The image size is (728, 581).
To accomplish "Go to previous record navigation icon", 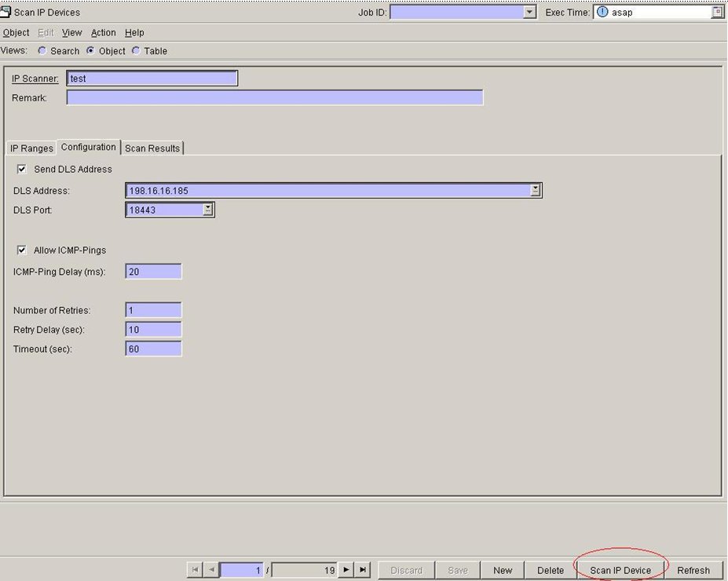I will tap(211, 569).
